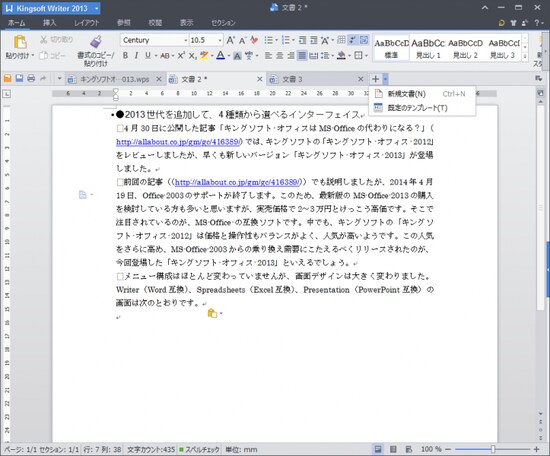550x456 pixels.
Task: Decrease paragraph indent
Action: pyautogui.click(x=302, y=40)
